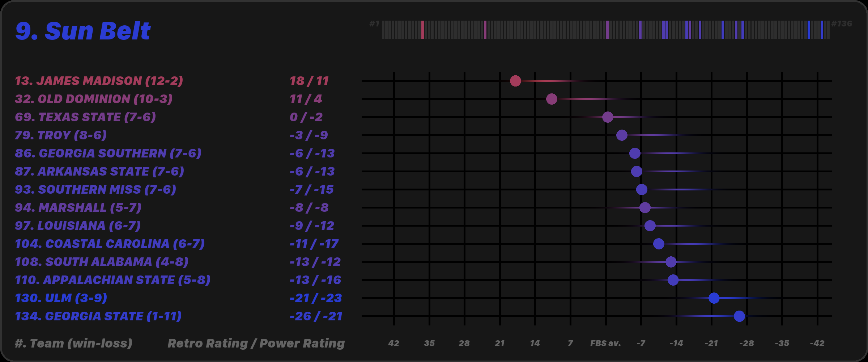Click Louisiana's "-9 / -12" rating value

[x=312, y=226]
